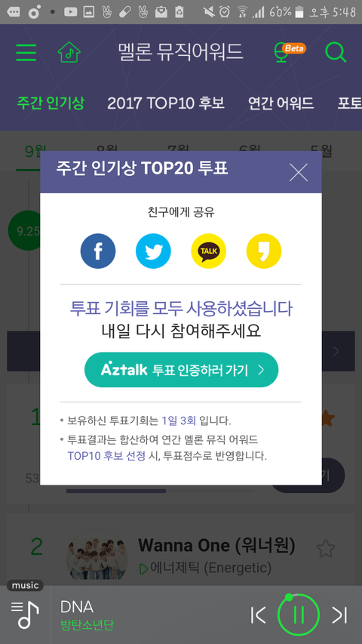
Task: Toggle the orange star on rank 1
Action: (x=327, y=418)
